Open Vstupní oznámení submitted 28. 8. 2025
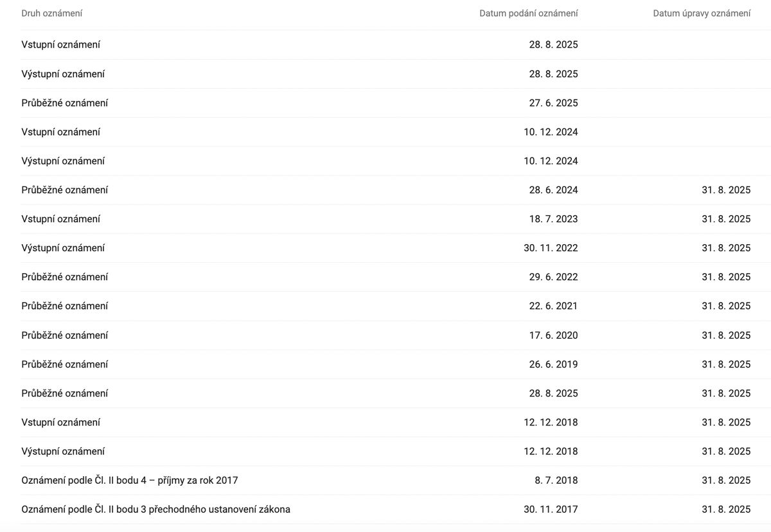The image size is (771, 532). (61, 45)
